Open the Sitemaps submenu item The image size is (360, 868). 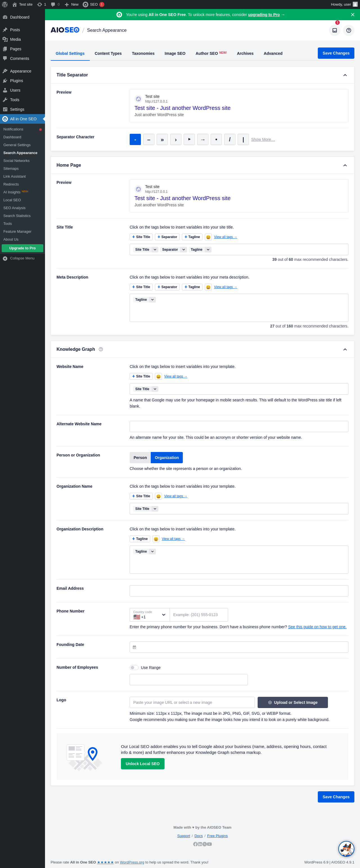[x=11, y=168]
